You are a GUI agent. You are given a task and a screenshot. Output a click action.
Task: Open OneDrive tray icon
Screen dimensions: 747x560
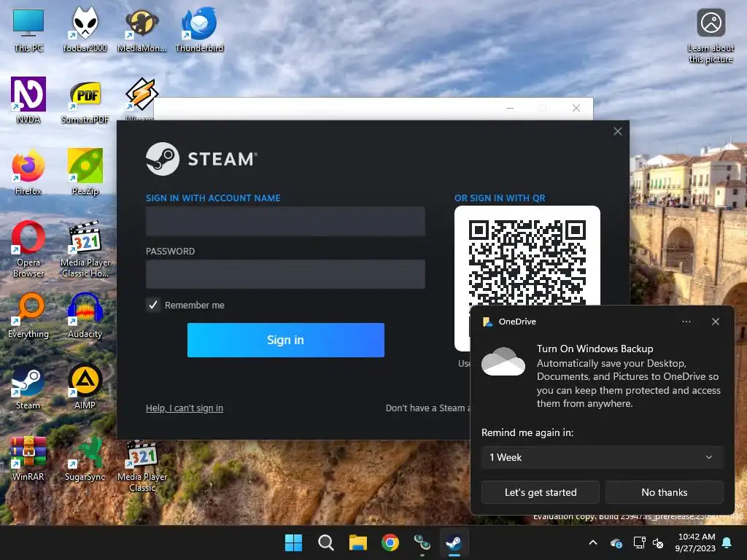[x=616, y=542]
